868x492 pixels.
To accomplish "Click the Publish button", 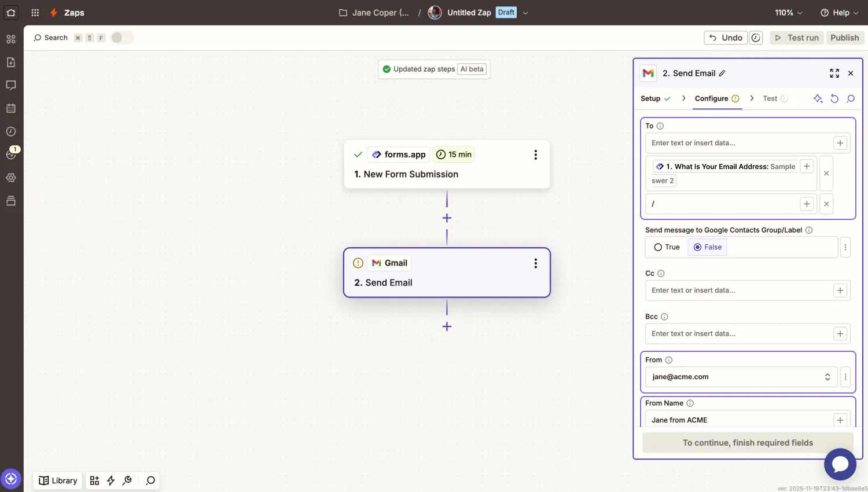I will tap(844, 37).
